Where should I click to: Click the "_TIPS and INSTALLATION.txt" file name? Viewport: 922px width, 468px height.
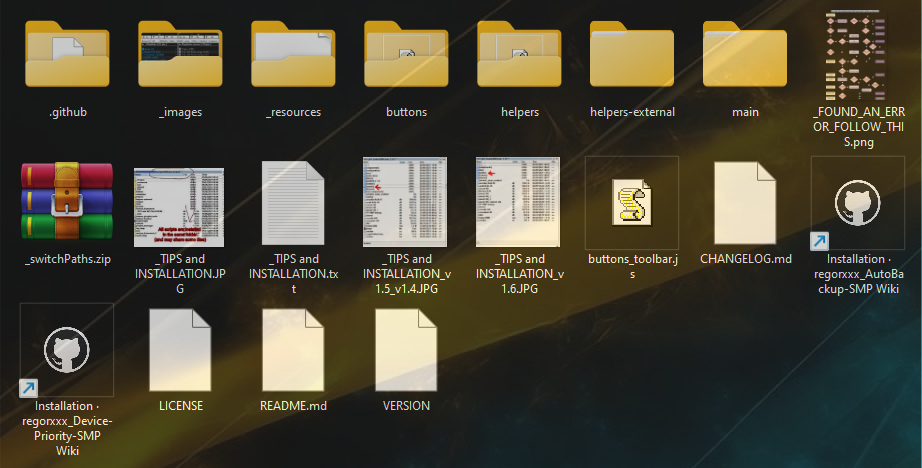(x=293, y=273)
